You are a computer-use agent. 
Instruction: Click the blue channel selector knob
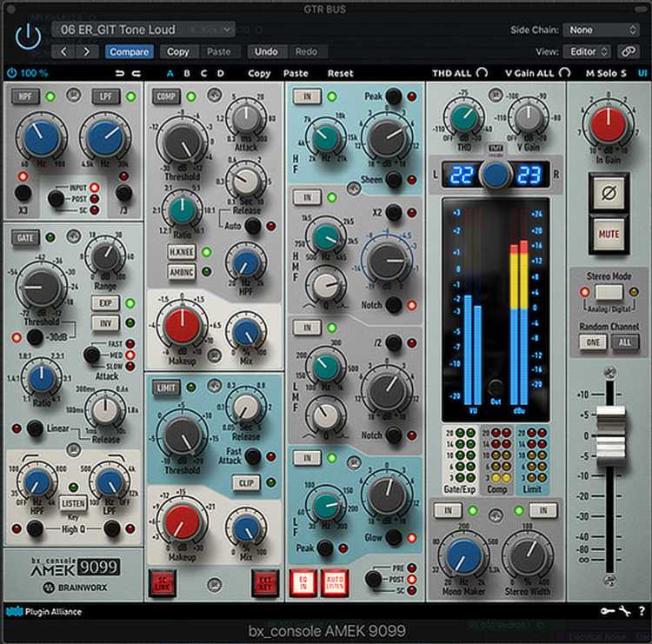496,174
